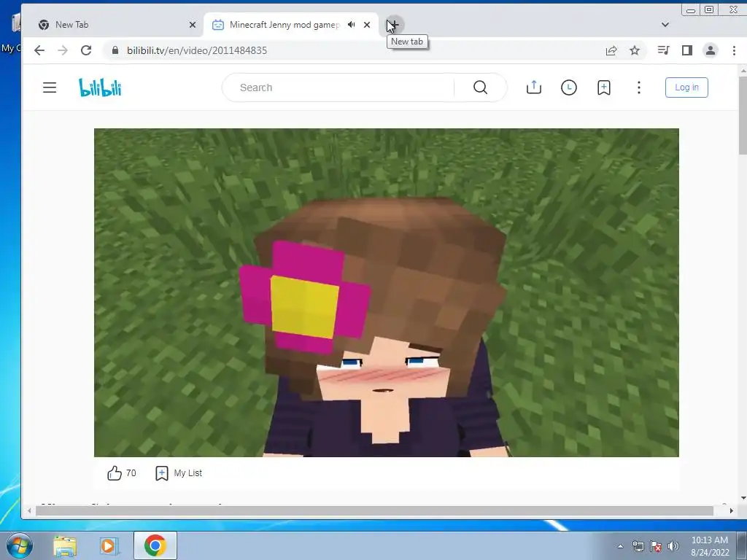This screenshot has width=747, height=560.
Task: Click the Chrome taskbar icon
Action: click(x=155, y=545)
